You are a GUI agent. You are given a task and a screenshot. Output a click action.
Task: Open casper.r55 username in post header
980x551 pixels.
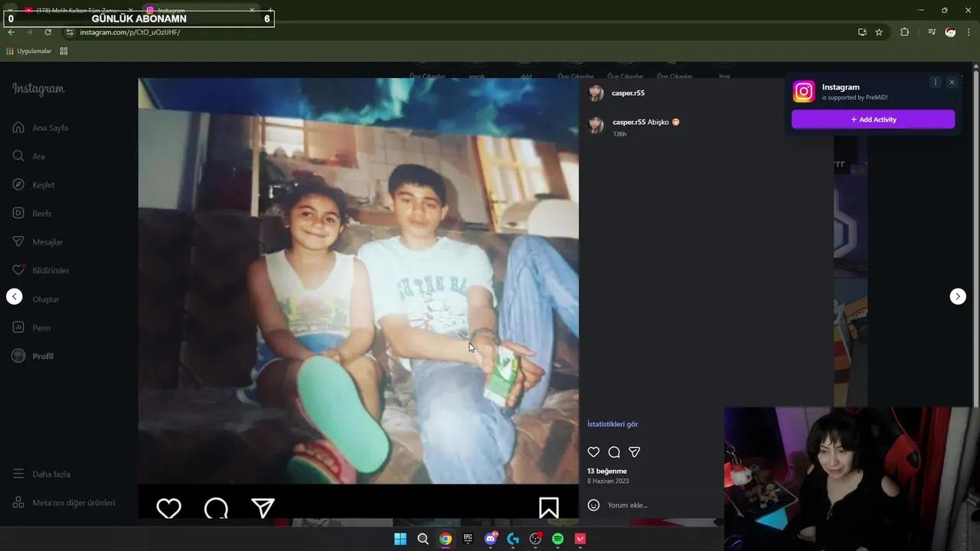(628, 93)
